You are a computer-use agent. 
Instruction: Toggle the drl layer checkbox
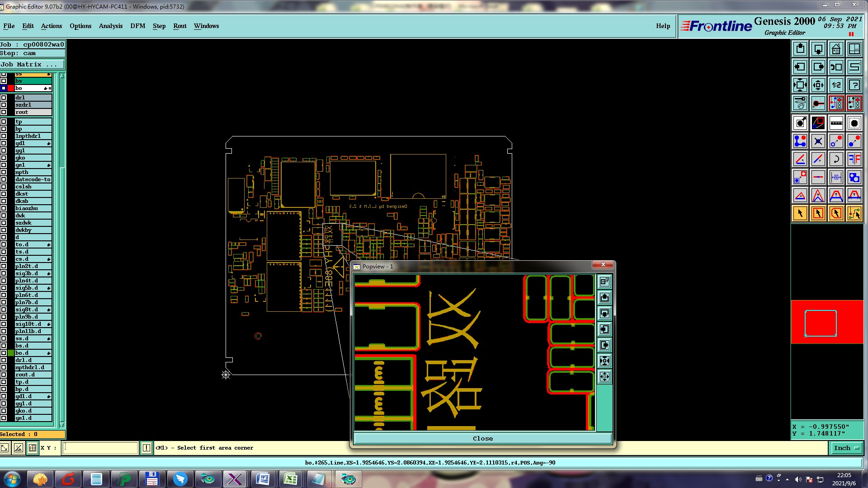(4, 98)
